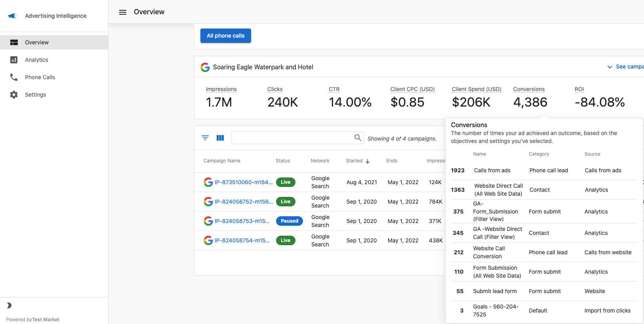
Task: Click the Campaign Name column header
Action: coord(222,161)
